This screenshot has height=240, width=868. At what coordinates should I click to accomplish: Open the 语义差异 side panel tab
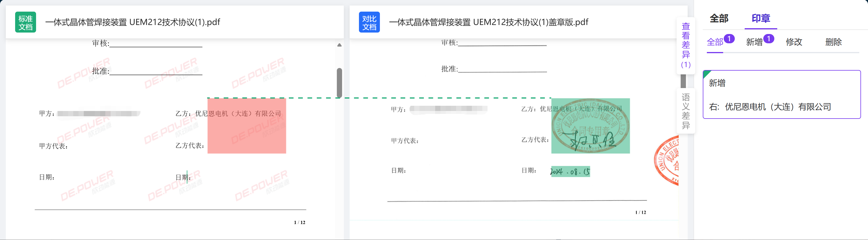point(685,111)
